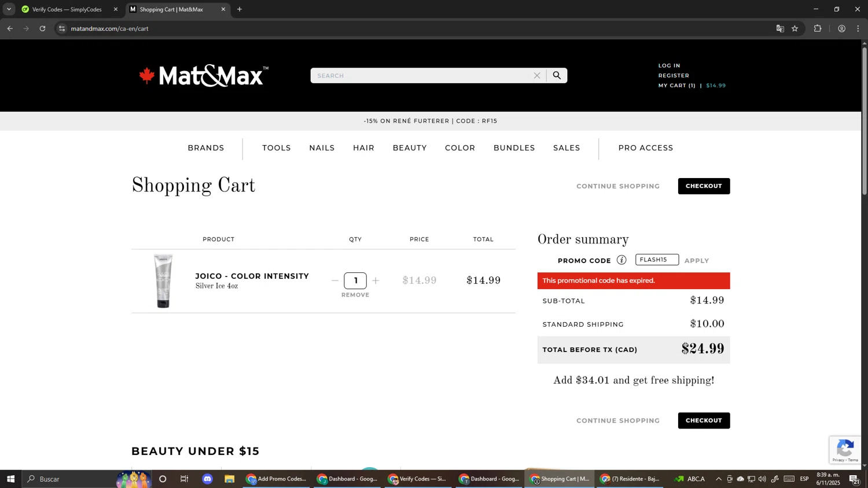This screenshot has width=868, height=488.
Task: Open Add Promo Codes taskbar window
Action: (277, 479)
